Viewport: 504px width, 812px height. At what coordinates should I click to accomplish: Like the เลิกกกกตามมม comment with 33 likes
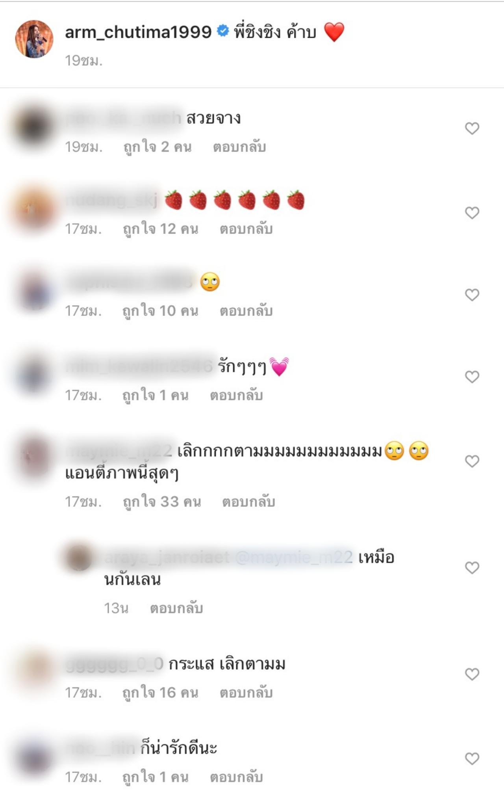pos(472,461)
